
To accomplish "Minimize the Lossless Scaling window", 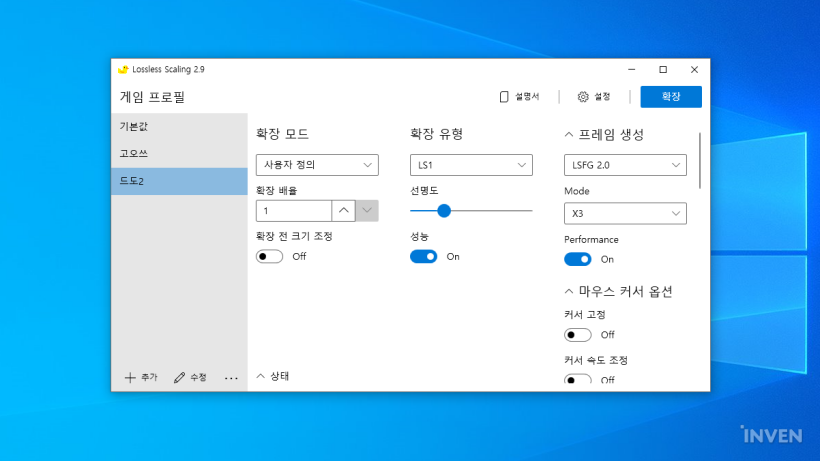I will (x=632, y=70).
